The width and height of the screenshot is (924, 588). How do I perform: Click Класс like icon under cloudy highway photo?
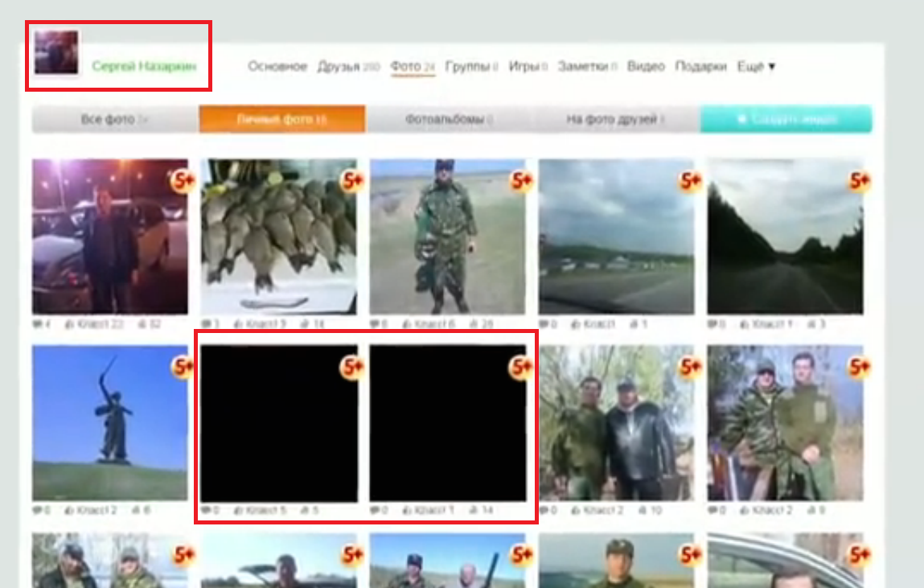pos(577,324)
